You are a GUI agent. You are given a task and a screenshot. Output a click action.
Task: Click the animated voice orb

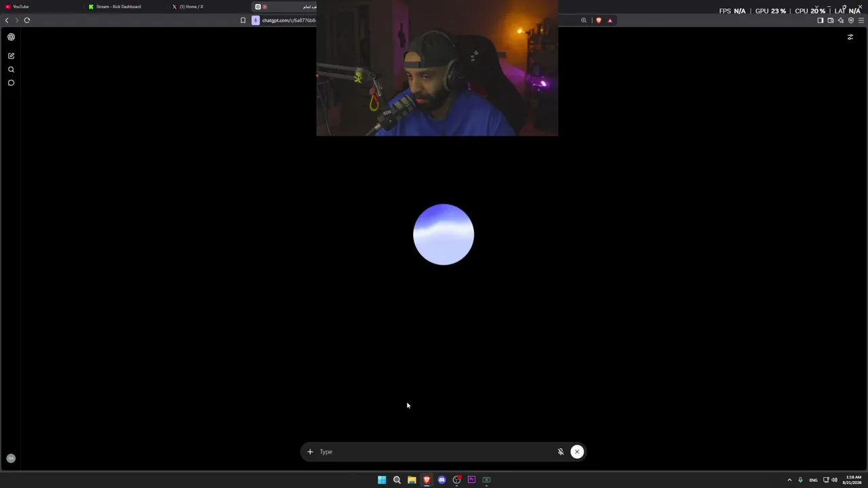pyautogui.click(x=443, y=235)
